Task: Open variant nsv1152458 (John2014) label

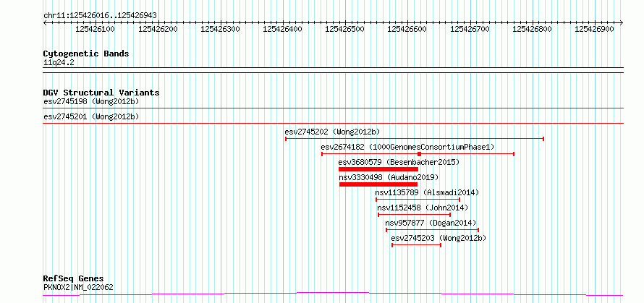Action: point(423,208)
